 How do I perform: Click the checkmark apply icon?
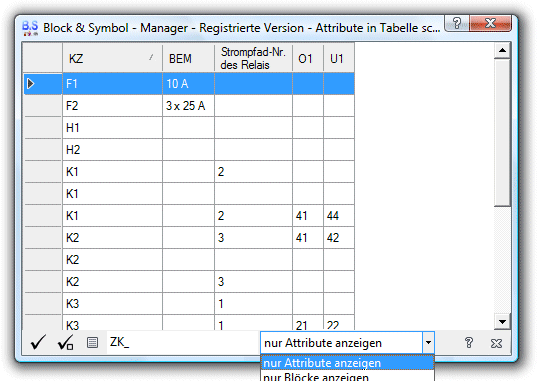[x=38, y=342]
